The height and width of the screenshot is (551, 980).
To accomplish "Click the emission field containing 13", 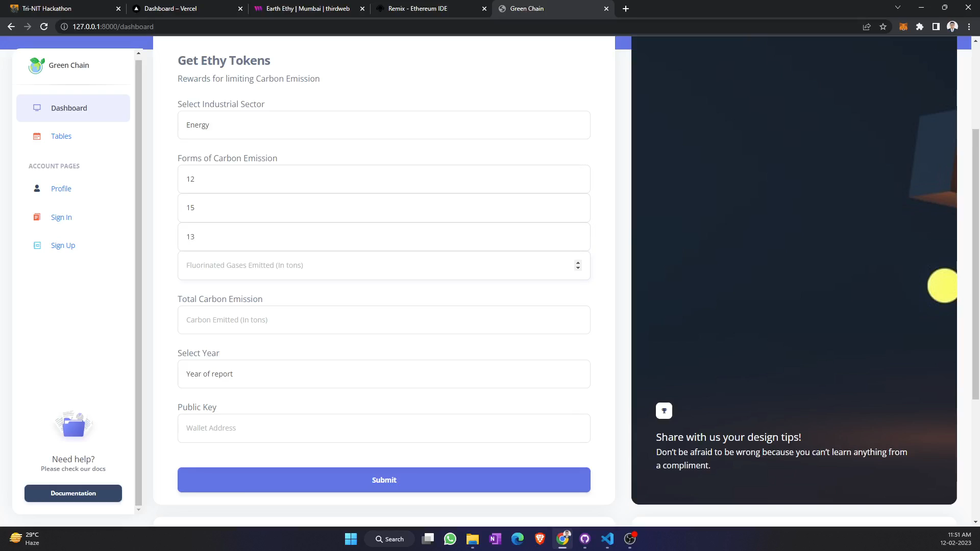I will pos(384,237).
